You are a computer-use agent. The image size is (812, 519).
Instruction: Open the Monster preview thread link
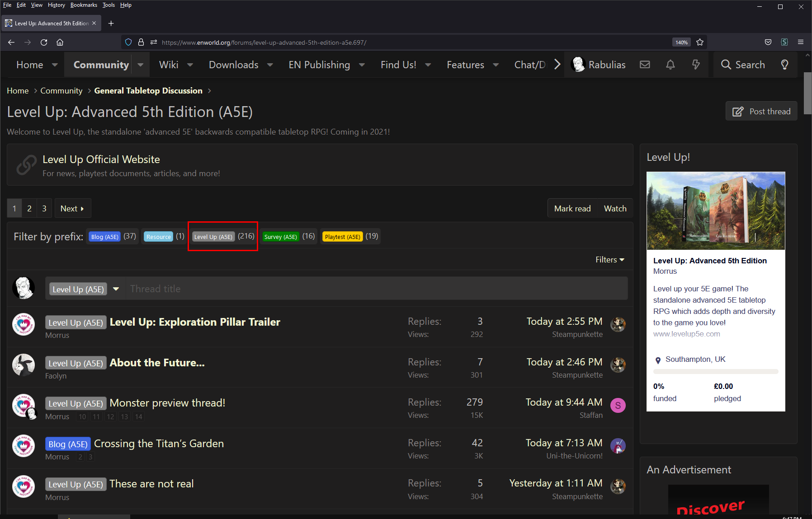[x=167, y=403]
